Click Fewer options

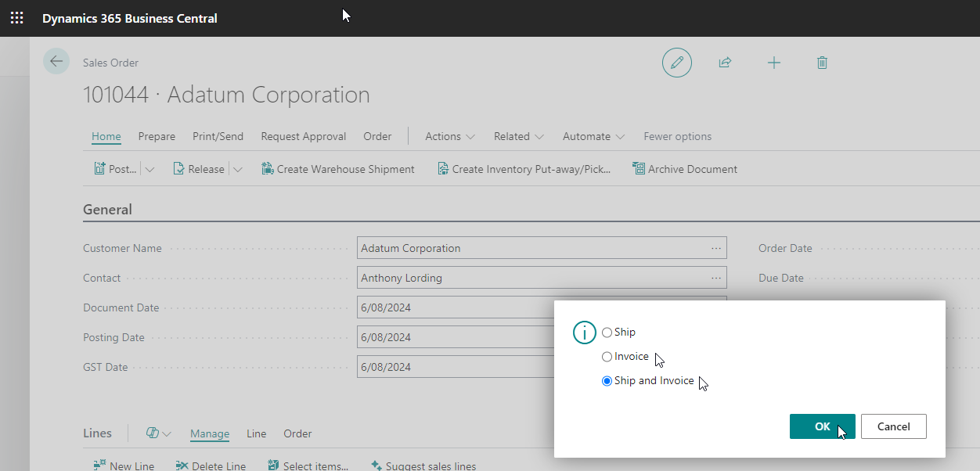point(678,136)
